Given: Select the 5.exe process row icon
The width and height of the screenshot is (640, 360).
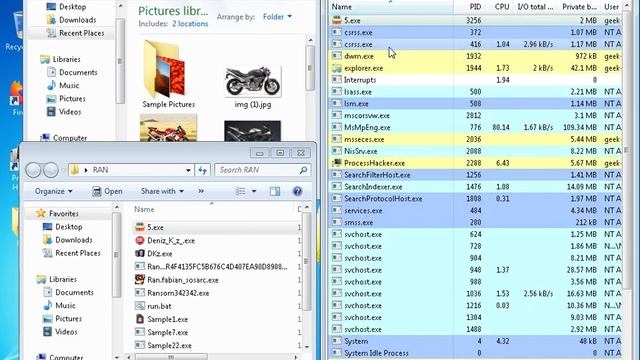Looking at the screenshot, I should tap(336, 20).
